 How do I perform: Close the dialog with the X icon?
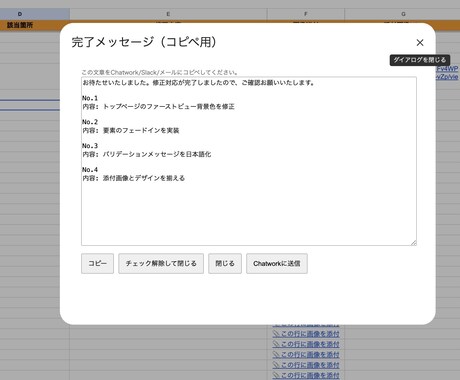coord(420,43)
